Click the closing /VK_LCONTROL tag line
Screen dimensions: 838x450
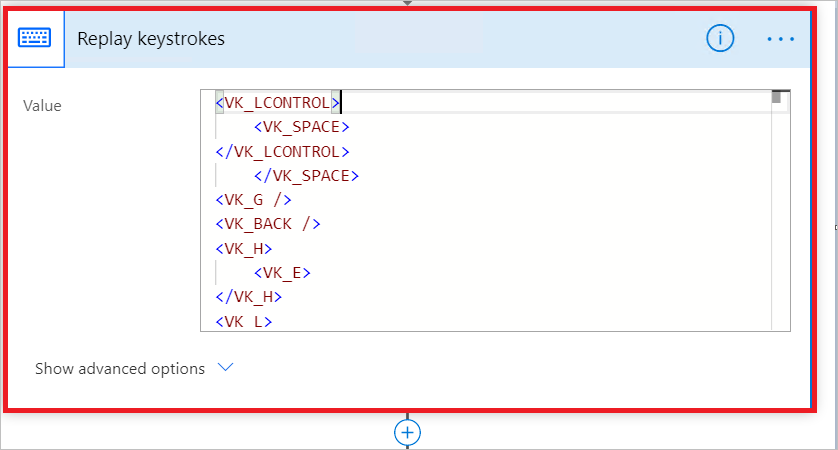(x=282, y=151)
